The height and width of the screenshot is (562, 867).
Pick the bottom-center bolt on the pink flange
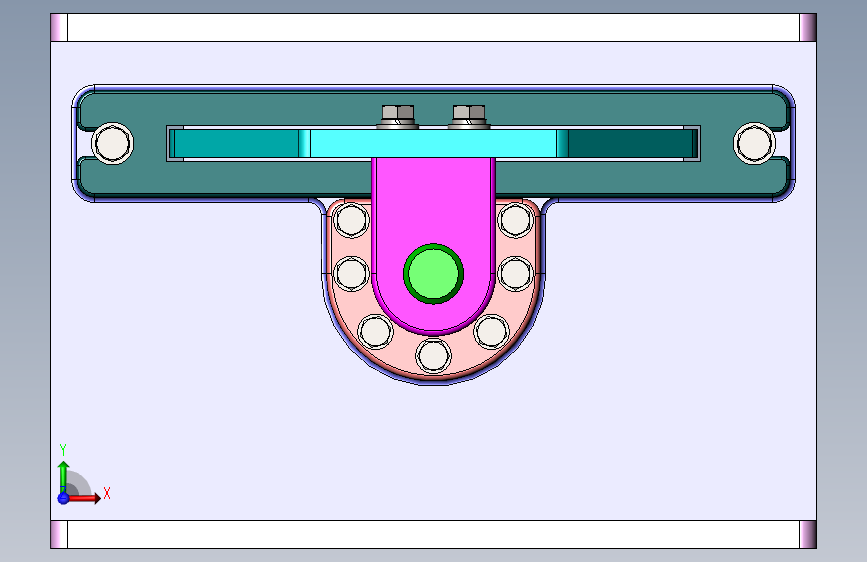click(x=434, y=356)
